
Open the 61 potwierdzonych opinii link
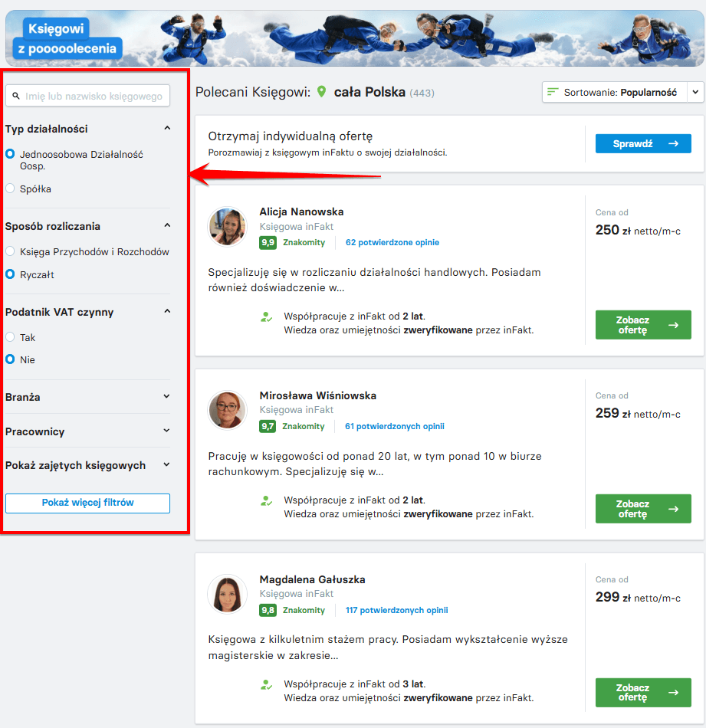[394, 426]
